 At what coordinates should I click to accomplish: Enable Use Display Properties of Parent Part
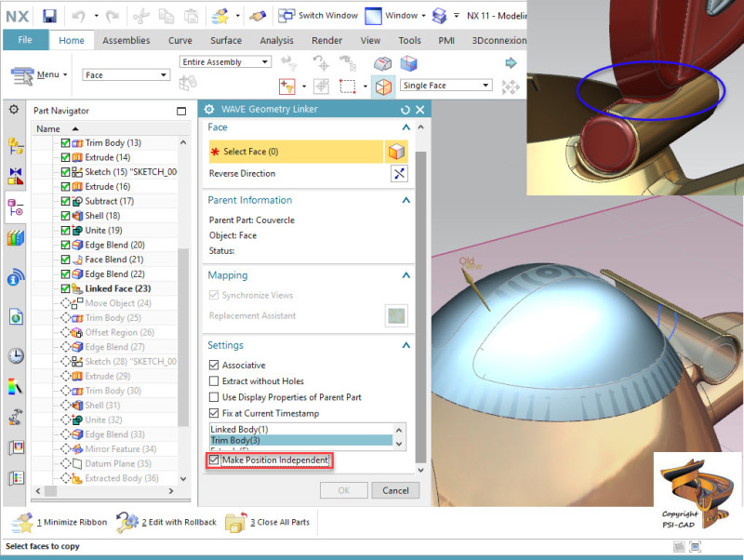(214, 397)
